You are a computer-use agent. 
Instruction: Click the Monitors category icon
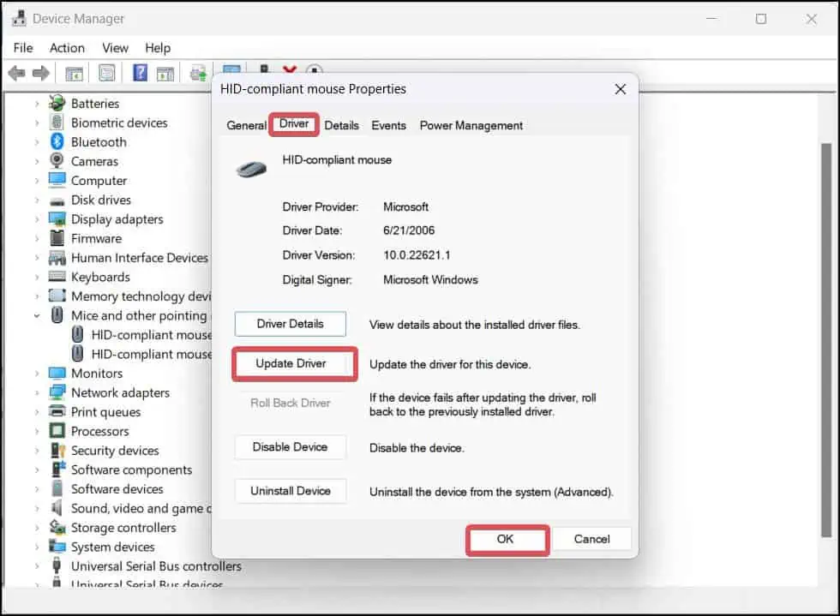57,373
